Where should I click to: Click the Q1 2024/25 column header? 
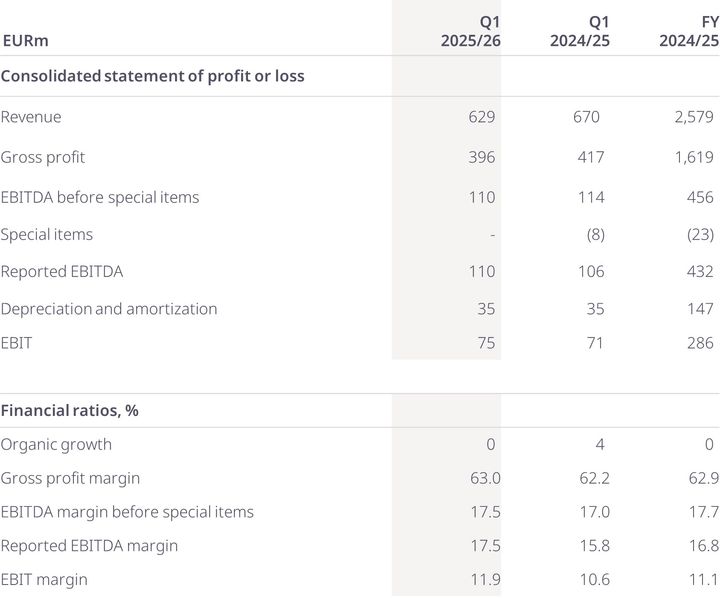coord(579,31)
